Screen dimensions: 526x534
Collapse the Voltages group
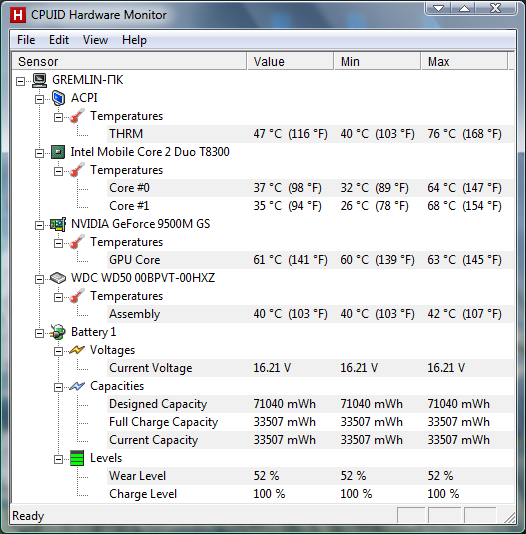59,351
